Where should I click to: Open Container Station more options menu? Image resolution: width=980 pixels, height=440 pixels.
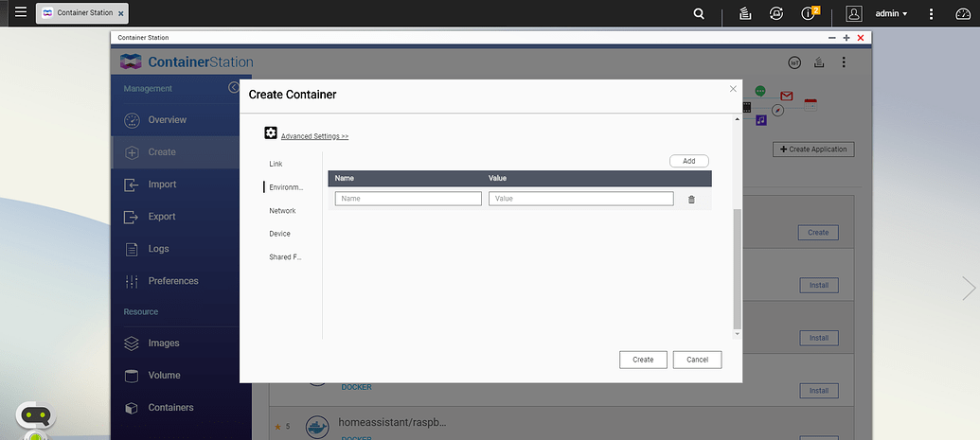click(844, 62)
